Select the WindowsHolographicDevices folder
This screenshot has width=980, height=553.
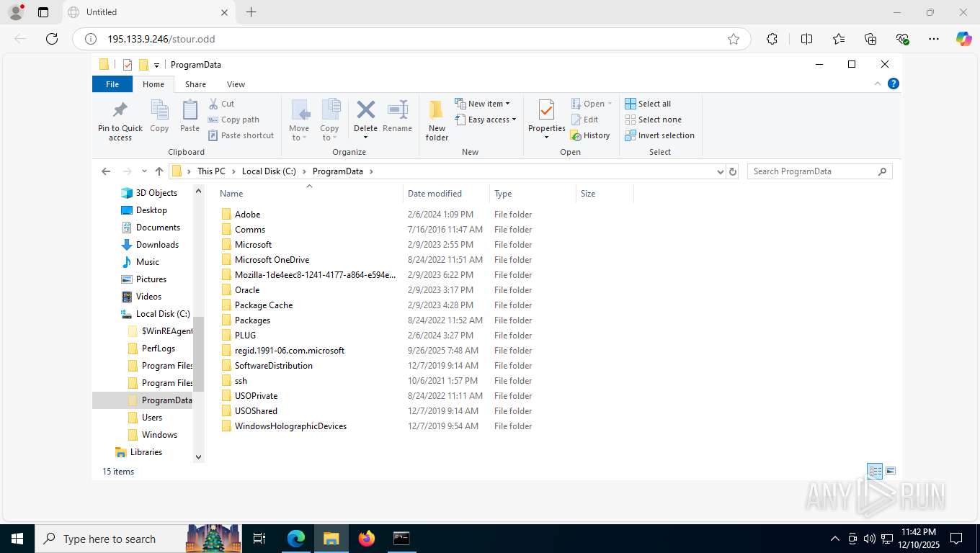[290, 426]
